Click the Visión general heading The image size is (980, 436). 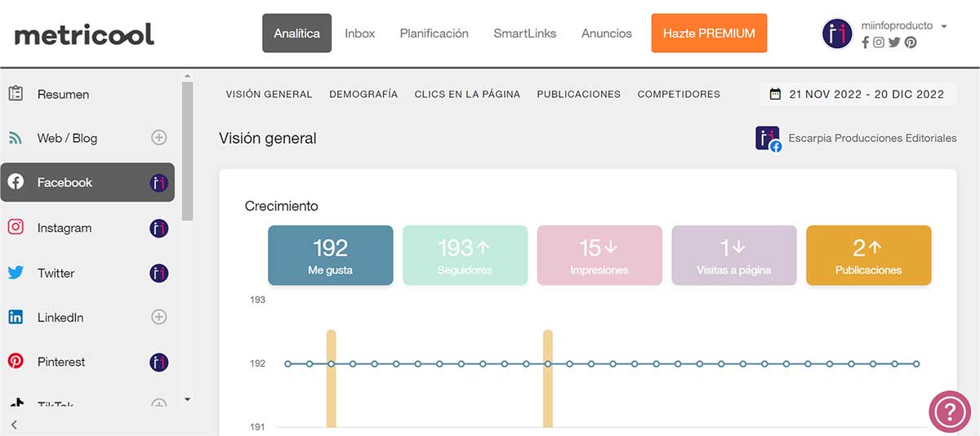pyautogui.click(x=268, y=138)
